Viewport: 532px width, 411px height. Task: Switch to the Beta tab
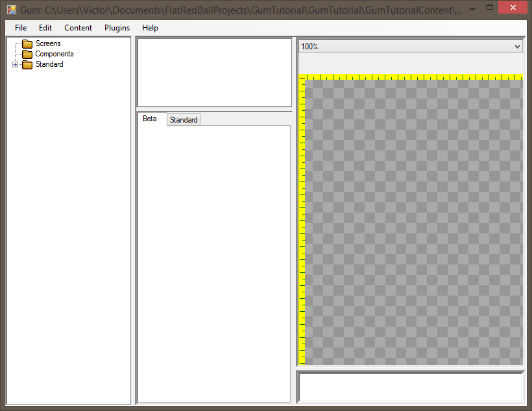(150, 119)
